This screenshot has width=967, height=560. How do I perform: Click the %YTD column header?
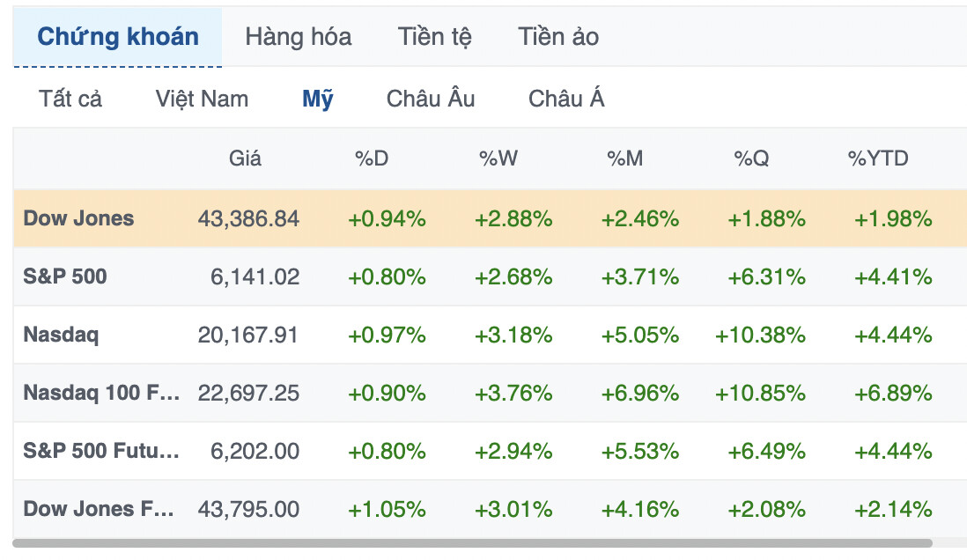[877, 158]
